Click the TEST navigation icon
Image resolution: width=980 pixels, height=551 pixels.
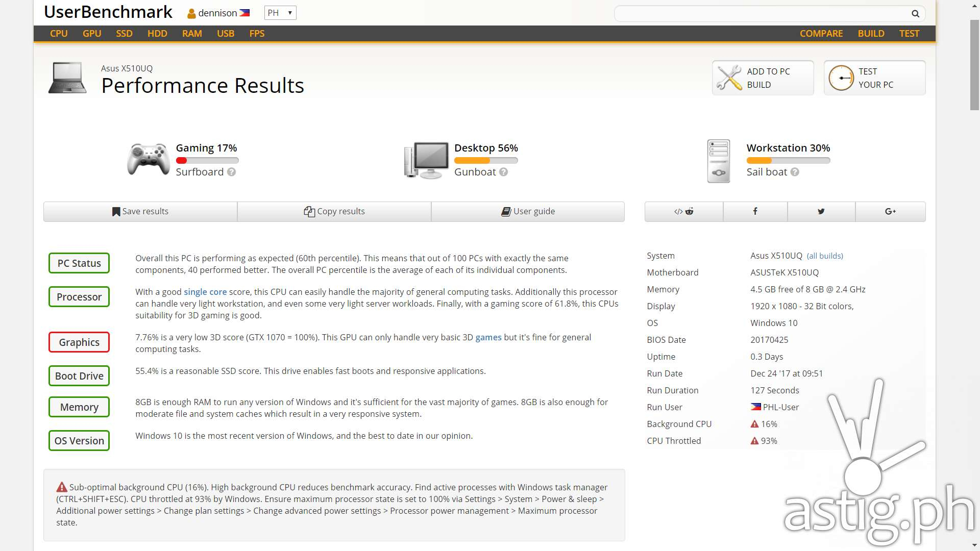tap(910, 33)
